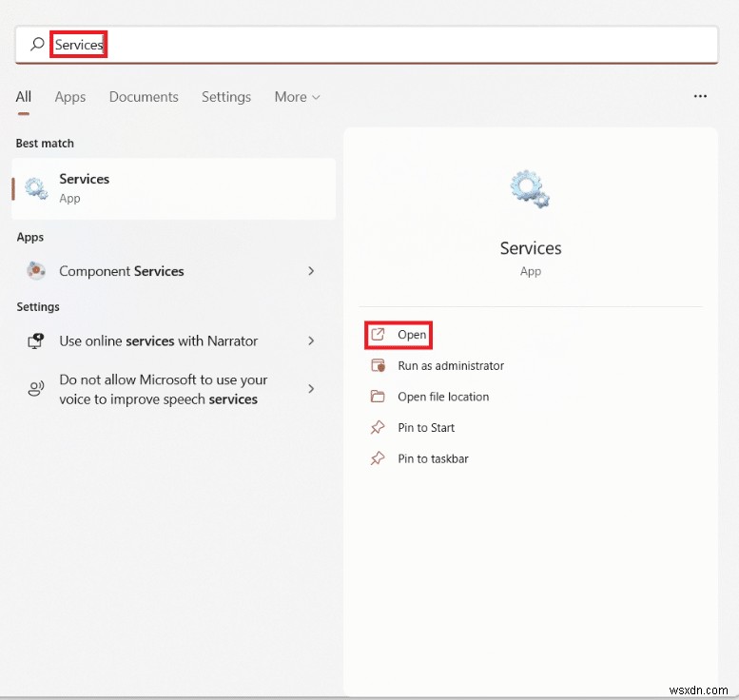Click the Services search text field
This screenshot has height=700, width=739.
pos(366,45)
